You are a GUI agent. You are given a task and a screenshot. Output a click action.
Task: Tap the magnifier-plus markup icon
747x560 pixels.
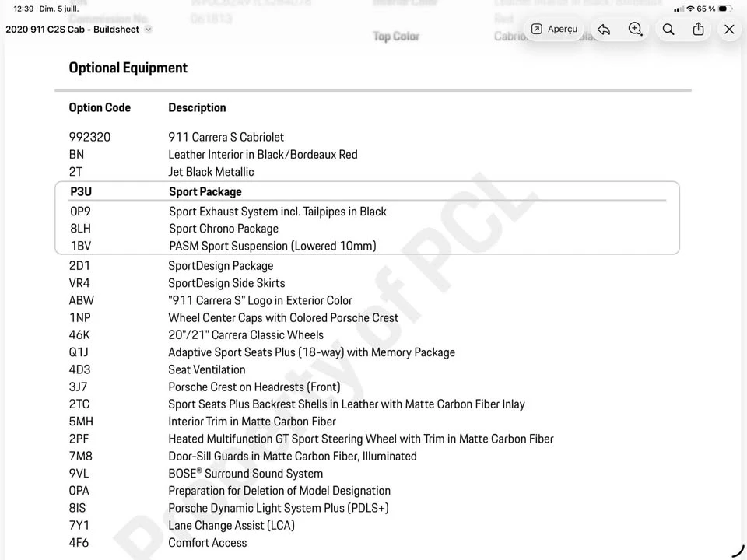(635, 29)
